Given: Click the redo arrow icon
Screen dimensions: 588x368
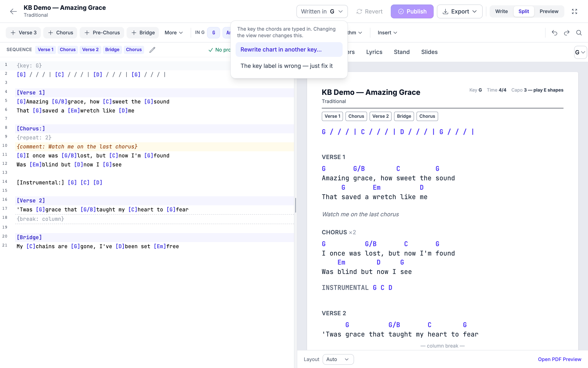Looking at the screenshot, I should (x=567, y=33).
